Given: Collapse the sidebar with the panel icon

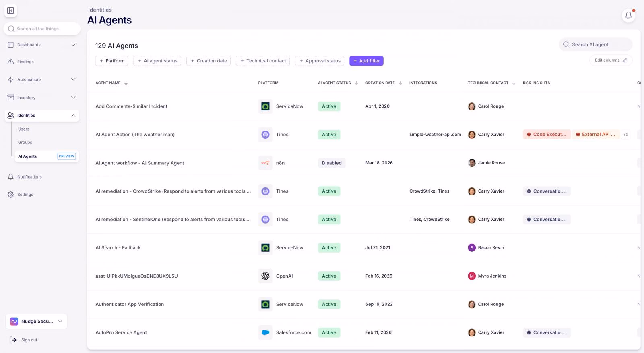Looking at the screenshot, I should click(11, 10).
